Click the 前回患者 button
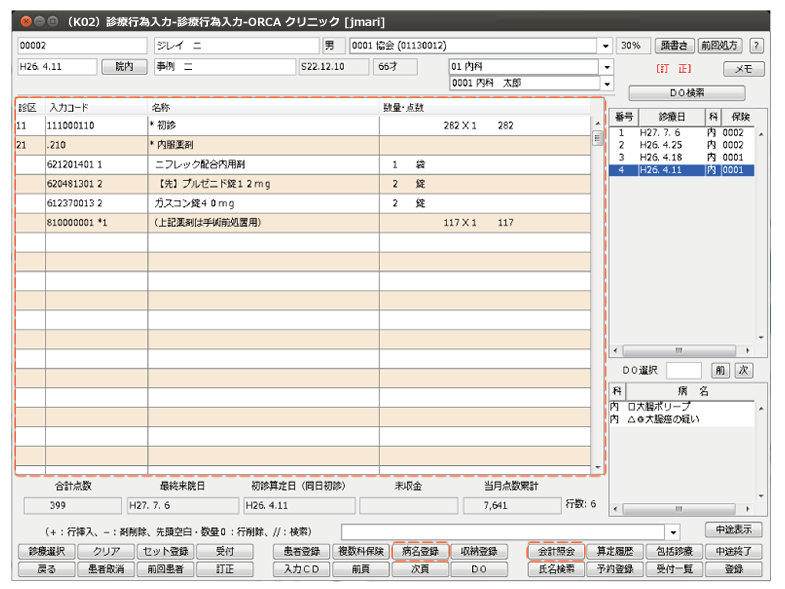 (165, 569)
